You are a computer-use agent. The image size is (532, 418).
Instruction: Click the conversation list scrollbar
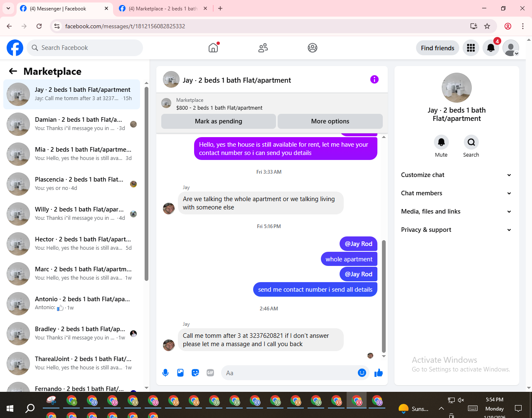tap(146, 184)
